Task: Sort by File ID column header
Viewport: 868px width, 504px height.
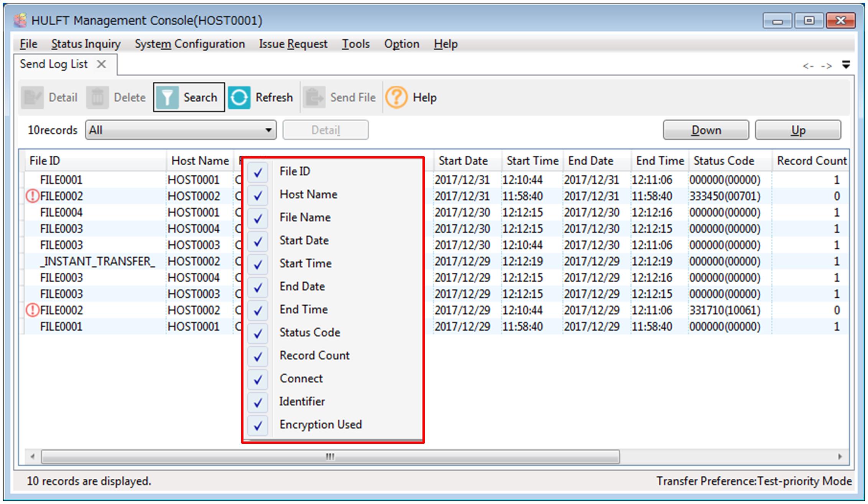Action: 95,161
